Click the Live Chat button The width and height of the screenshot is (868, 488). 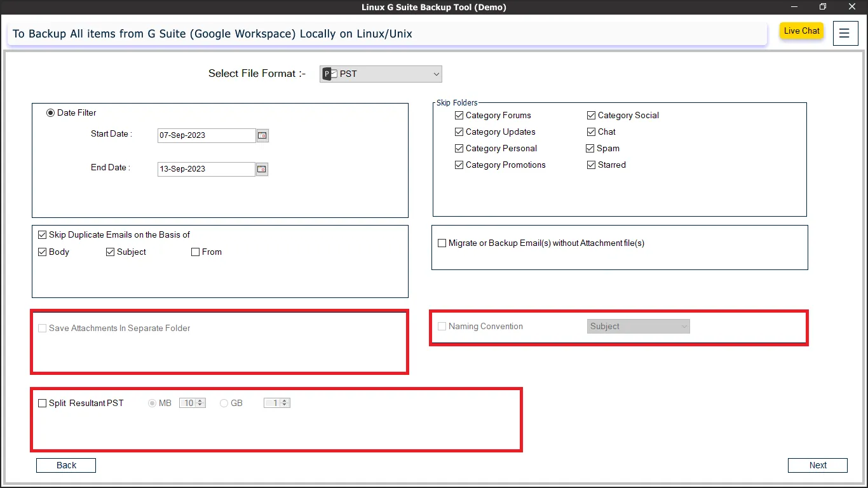coord(801,31)
